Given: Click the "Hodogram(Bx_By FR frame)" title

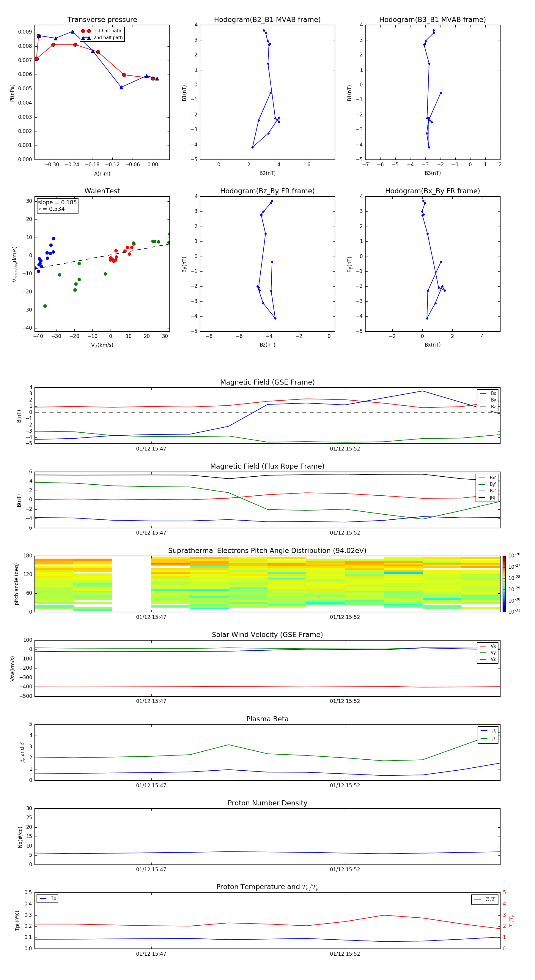Looking at the screenshot, I should point(432,191).
